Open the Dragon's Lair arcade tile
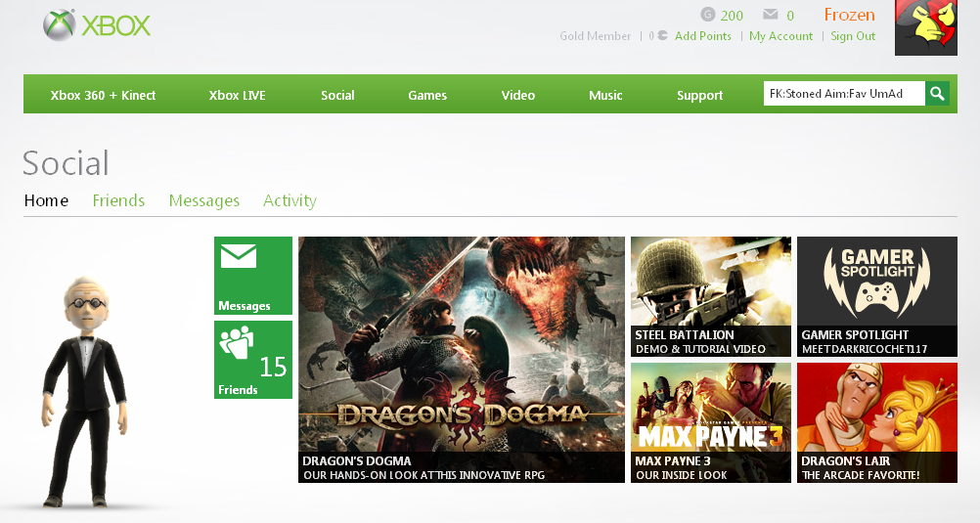 click(x=877, y=423)
